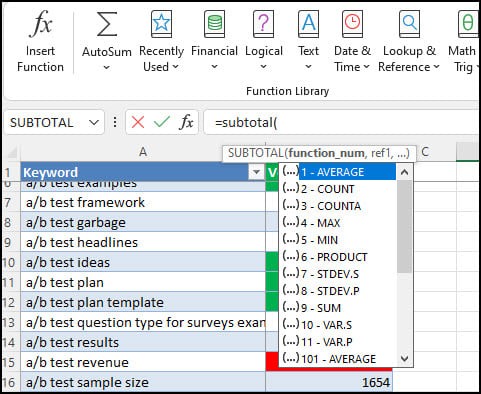Click function_num in the SUBTOTAL tooltip
The height and width of the screenshot is (394, 481).
click(x=327, y=153)
